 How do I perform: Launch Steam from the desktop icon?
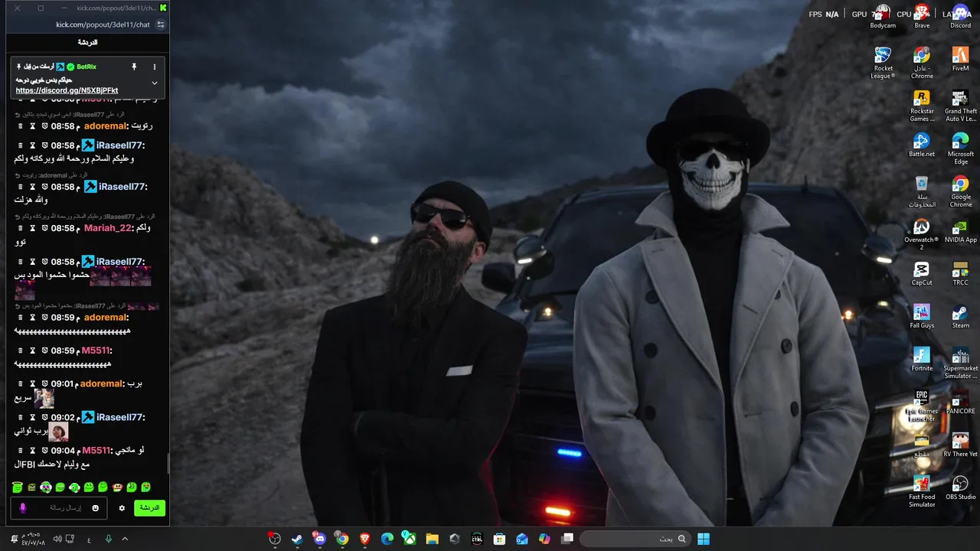pyautogui.click(x=960, y=316)
